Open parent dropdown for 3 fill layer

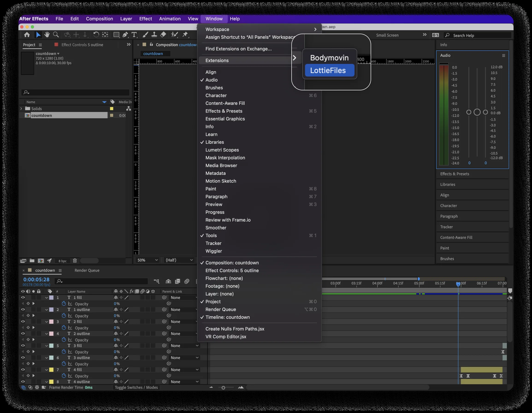tap(184, 346)
